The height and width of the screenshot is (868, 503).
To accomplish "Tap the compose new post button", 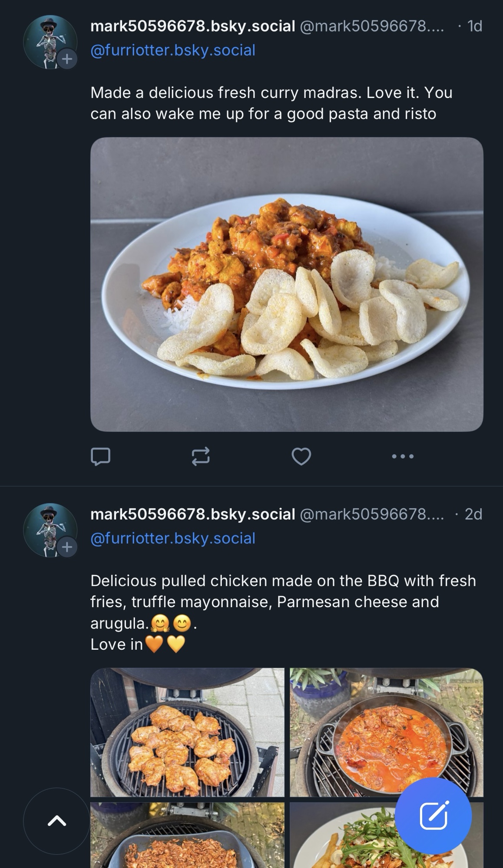I will click(x=433, y=816).
